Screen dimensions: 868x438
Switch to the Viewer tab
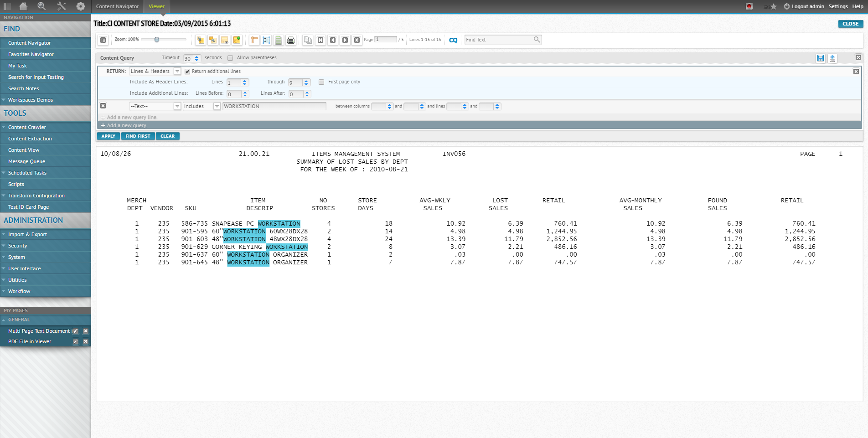156,6
